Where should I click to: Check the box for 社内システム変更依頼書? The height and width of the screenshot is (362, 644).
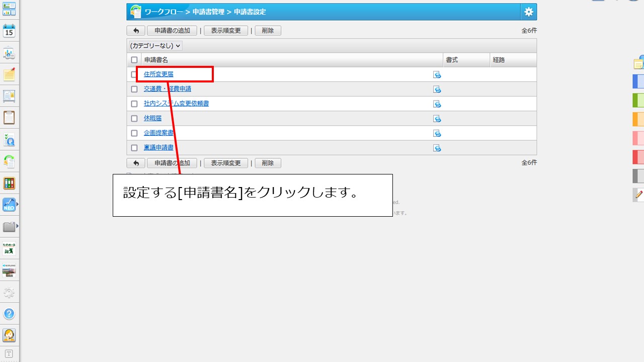coord(134,104)
